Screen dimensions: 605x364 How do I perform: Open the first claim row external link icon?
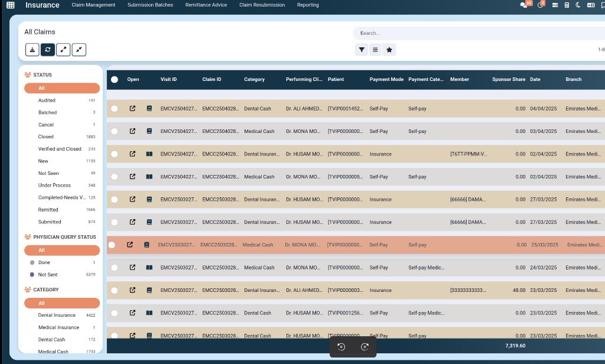coord(132,109)
